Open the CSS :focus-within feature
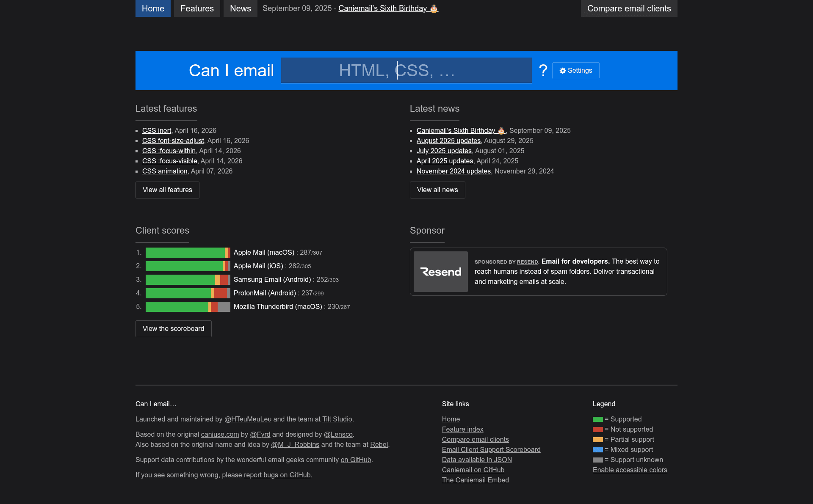The width and height of the screenshot is (813, 504). point(169,151)
